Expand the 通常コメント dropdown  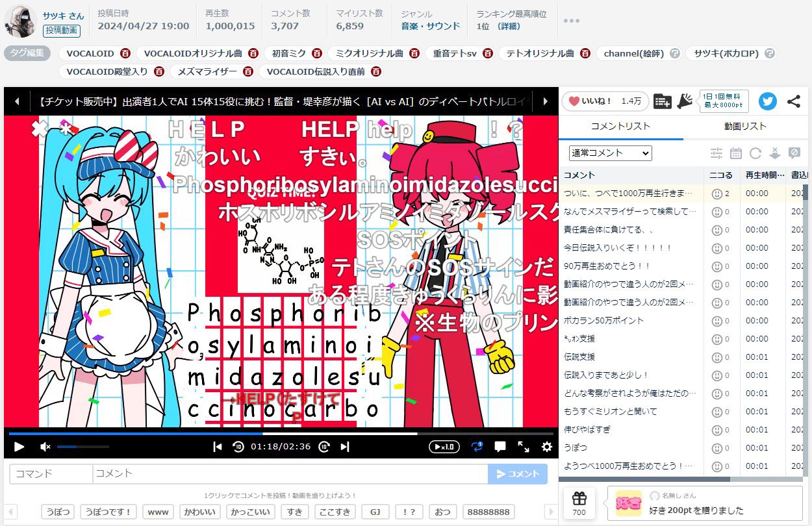point(609,153)
